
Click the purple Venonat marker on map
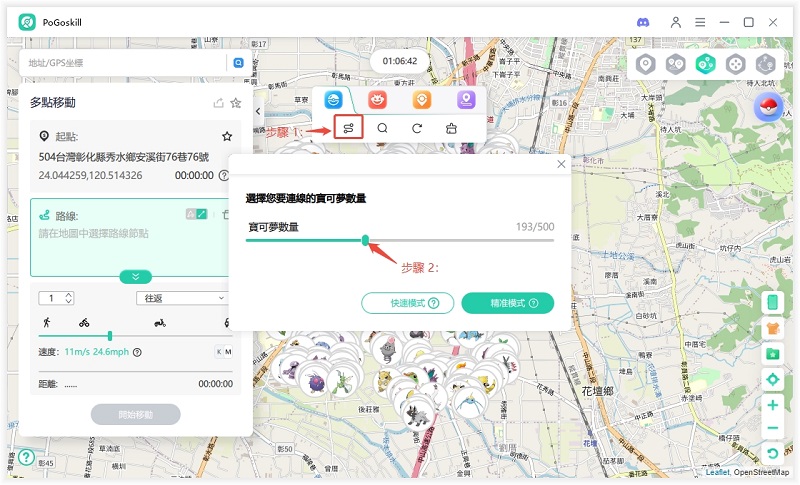pos(314,381)
